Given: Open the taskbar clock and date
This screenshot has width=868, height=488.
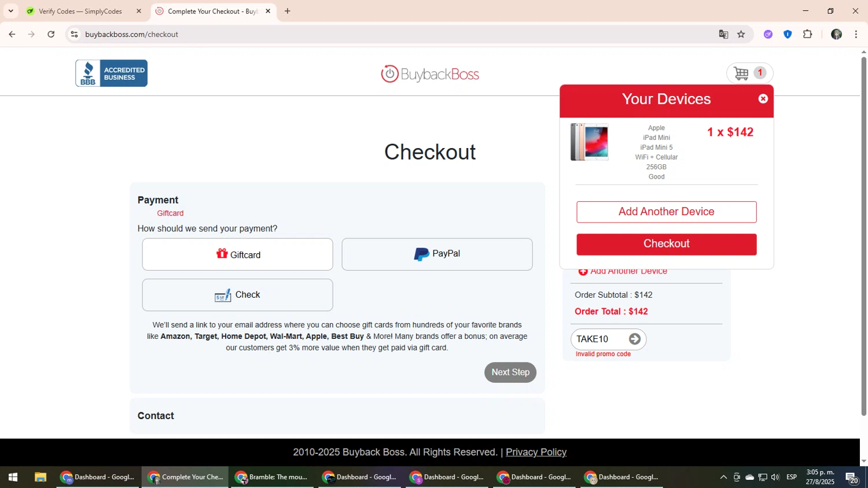Looking at the screenshot, I should coord(821,477).
